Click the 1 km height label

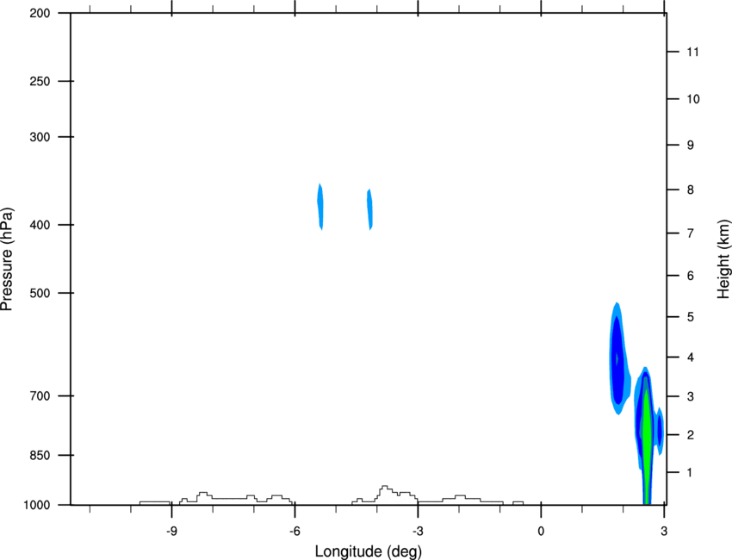(x=691, y=473)
